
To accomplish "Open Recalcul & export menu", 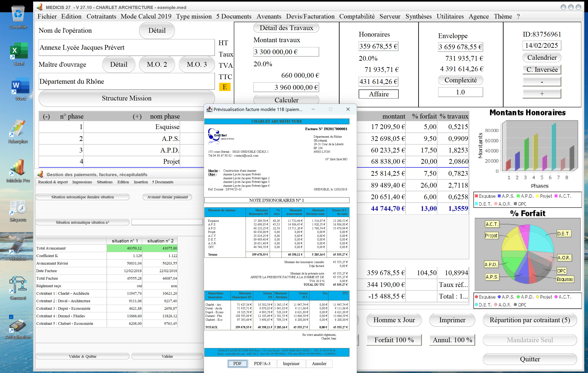I will click(x=53, y=182).
